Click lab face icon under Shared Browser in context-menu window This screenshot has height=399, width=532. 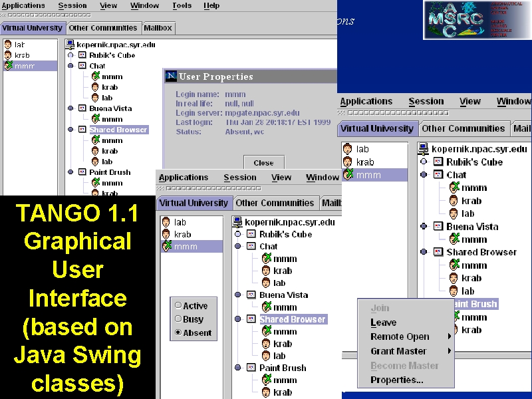pos(454,291)
